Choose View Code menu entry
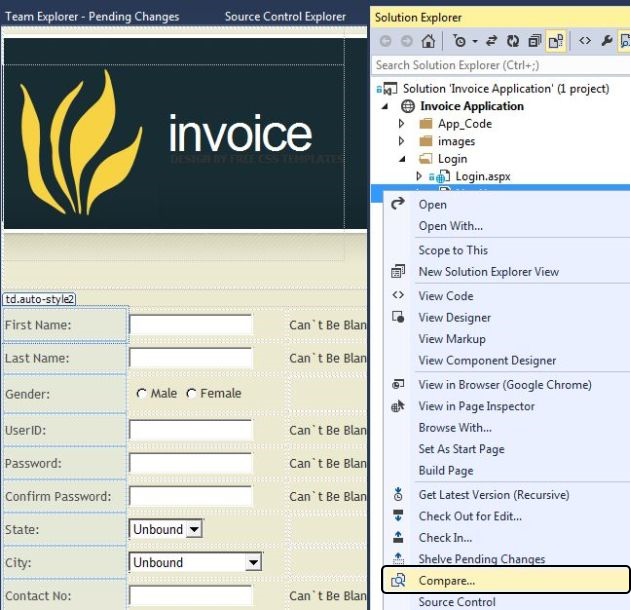The height and width of the screenshot is (610, 631). [x=445, y=296]
